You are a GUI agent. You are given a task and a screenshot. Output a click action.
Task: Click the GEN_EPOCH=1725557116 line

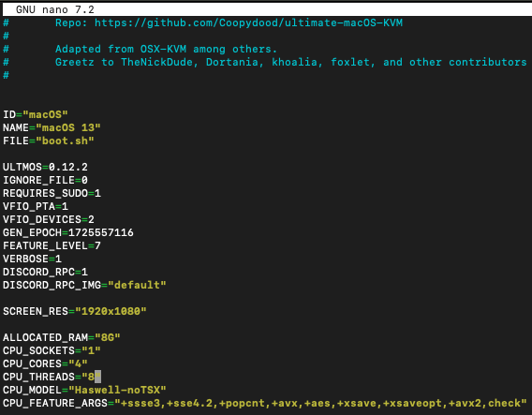[x=67, y=232]
